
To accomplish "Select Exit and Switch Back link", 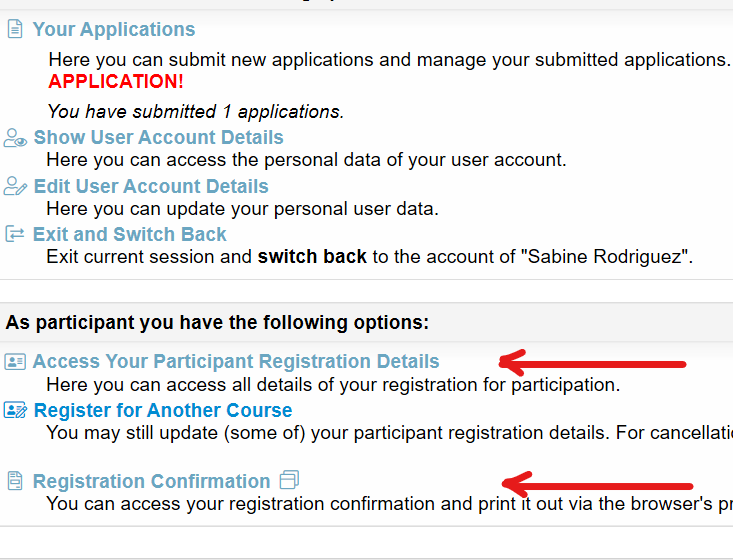I will point(129,234).
